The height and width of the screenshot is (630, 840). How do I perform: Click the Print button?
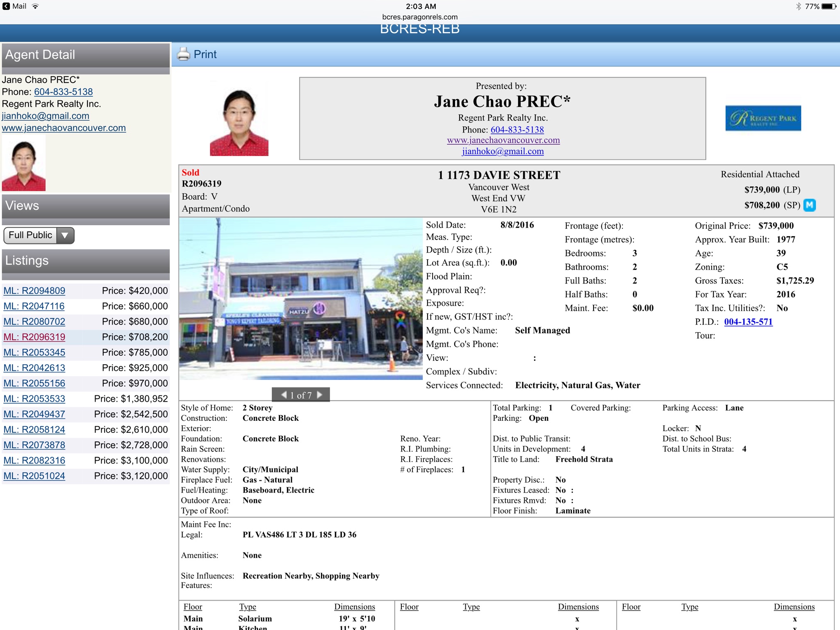pos(205,54)
